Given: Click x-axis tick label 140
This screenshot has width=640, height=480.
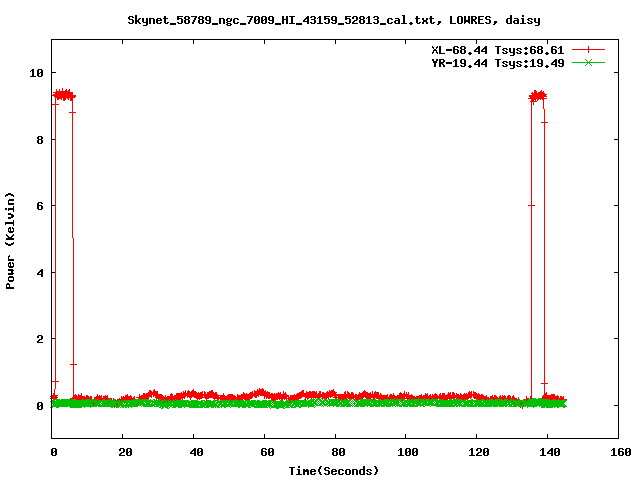Looking at the screenshot, I should (x=550, y=452).
